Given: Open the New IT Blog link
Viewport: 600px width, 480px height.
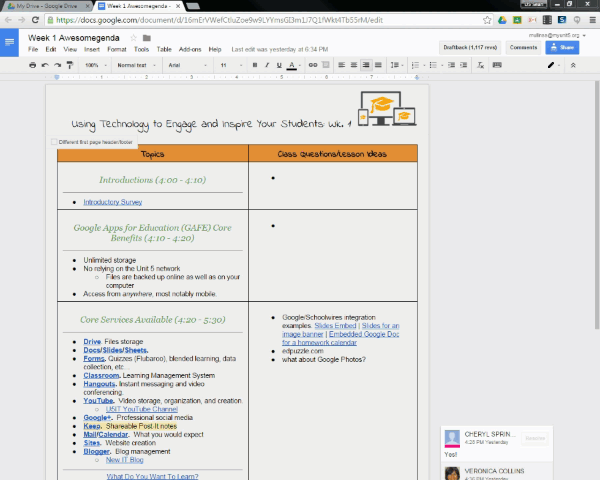Looking at the screenshot, I should [x=124, y=460].
